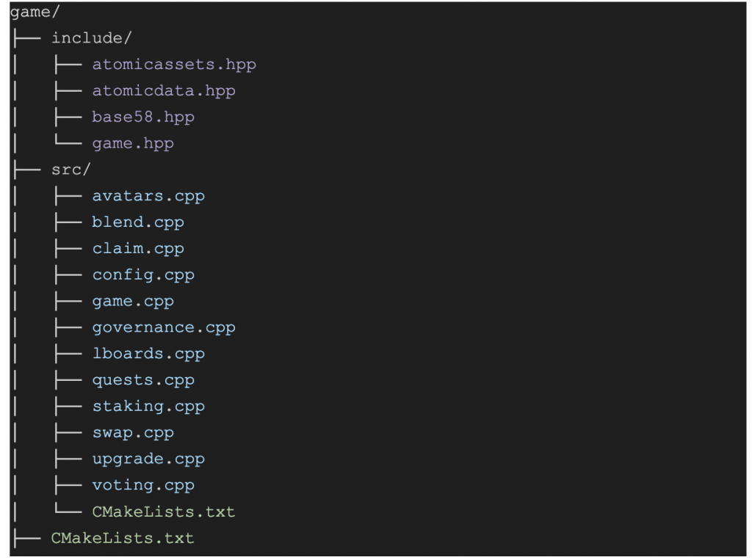
Task: Select blend.cpp source file
Action: 138,222
